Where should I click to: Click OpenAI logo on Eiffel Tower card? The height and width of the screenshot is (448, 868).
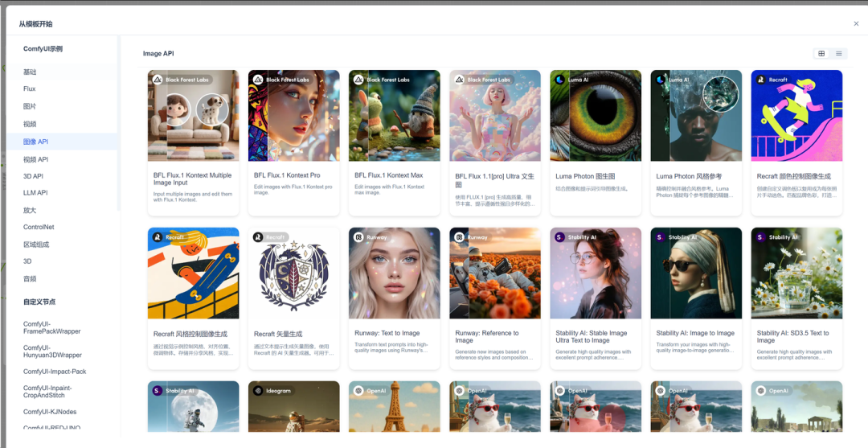[358, 390]
